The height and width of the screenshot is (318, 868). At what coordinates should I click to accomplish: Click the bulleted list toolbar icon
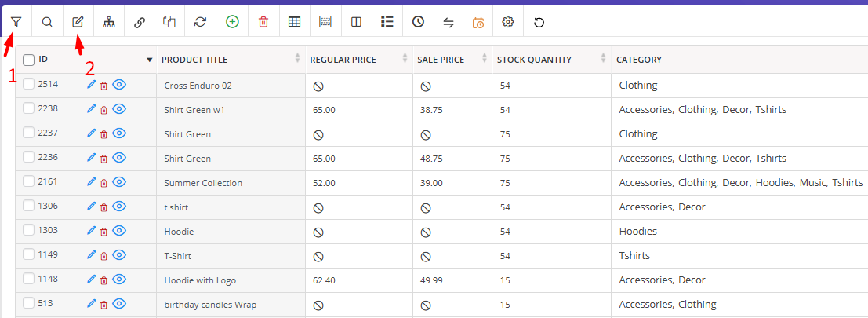coord(387,22)
